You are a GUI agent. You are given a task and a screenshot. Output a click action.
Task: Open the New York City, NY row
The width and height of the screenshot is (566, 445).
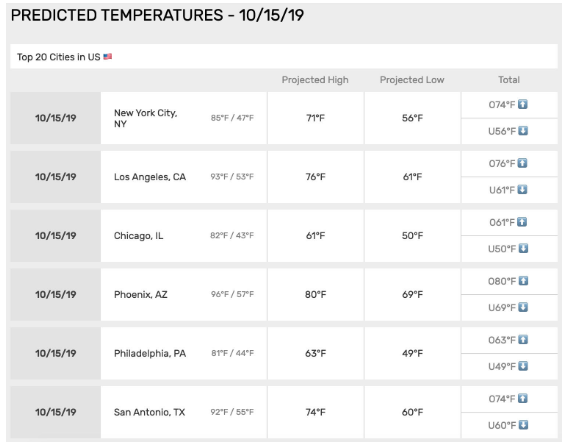(x=284, y=118)
